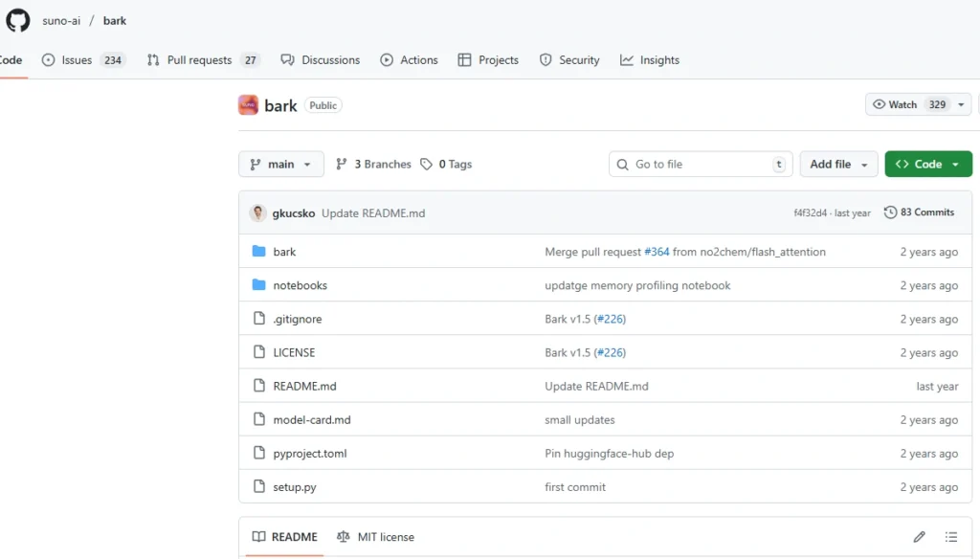The height and width of the screenshot is (559, 980).
Task: Select the MIT license tab
Action: pos(375,537)
